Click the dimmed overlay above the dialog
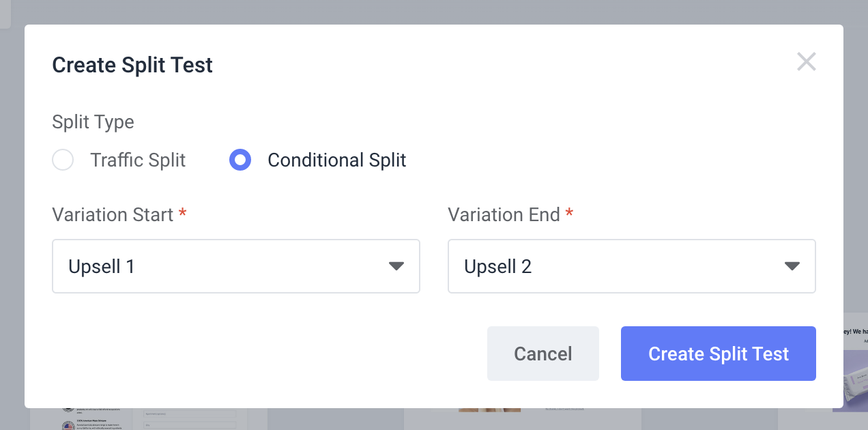The height and width of the screenshot is (430, 868). click(434, 12)
